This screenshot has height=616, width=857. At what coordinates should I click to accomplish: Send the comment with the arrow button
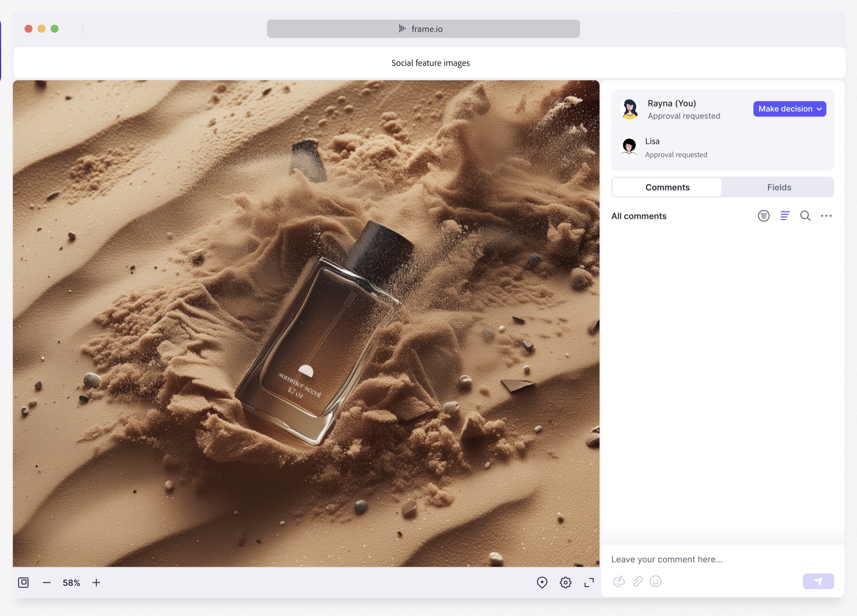pos(818,581)
